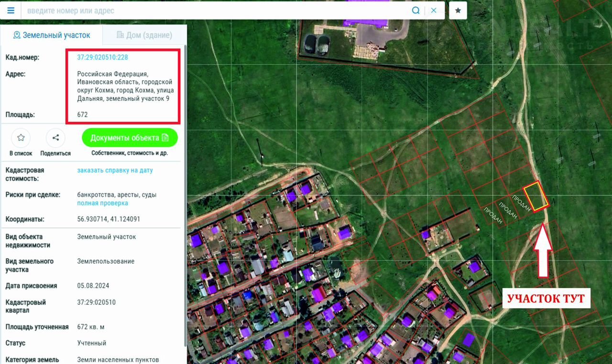
Task: Open cadastral number 37:29:020510:228 link
Action: [x=102, y=57]
